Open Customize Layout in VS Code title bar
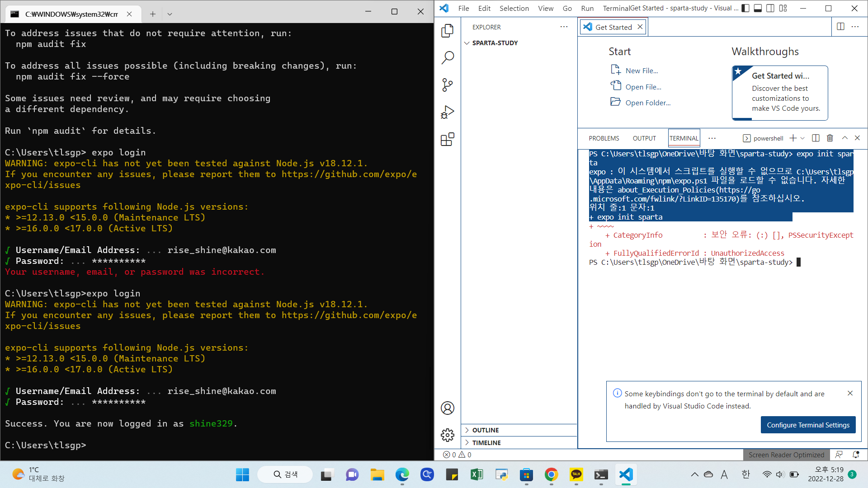 [x=783, y=8]
